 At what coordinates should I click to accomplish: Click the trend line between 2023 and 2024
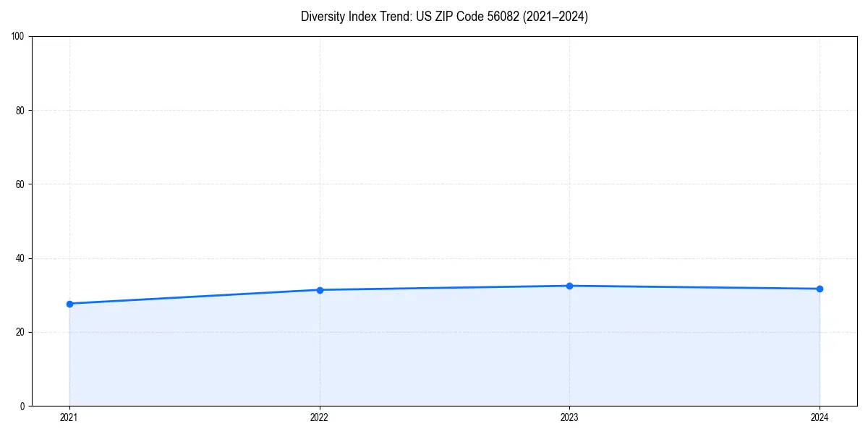tap(694, 287)
